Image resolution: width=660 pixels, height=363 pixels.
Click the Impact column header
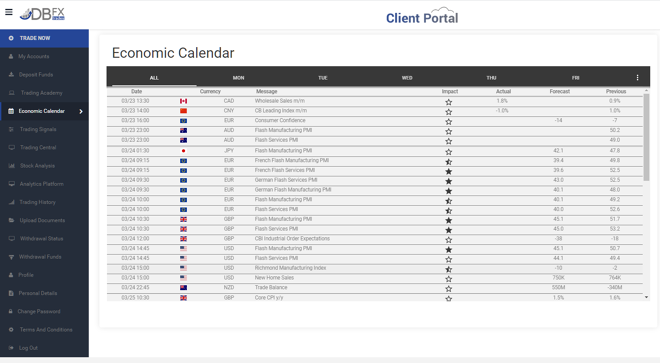(x=450, y=91)
